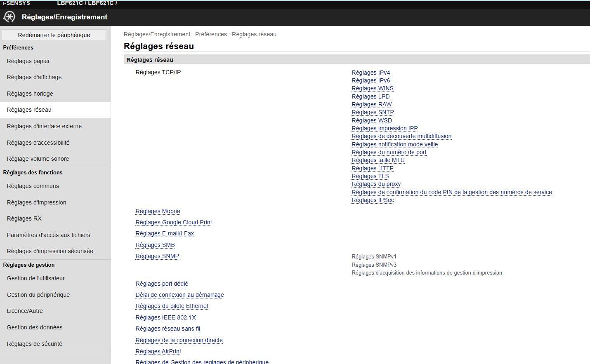The width and height of the screenshot is (590, 364).
Task: Open the Réglages TLS link
Action: pyautogui.click(x=370, y=176)
